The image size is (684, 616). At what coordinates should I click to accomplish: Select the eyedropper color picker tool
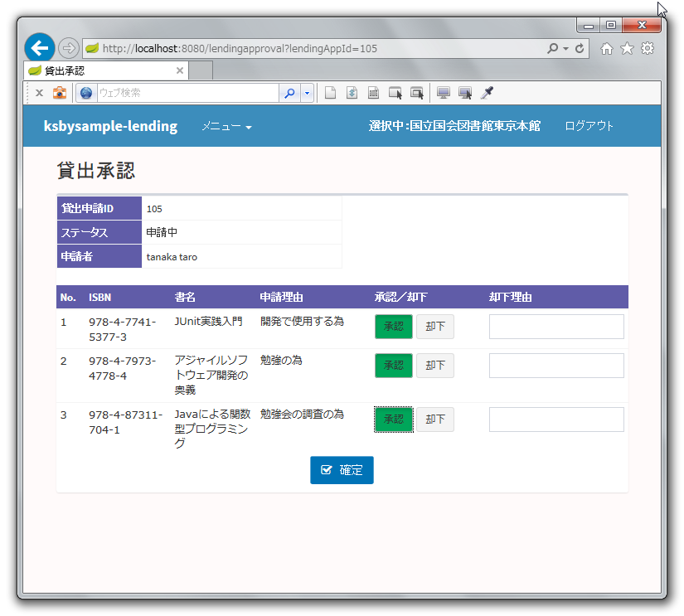coord(487,93)
